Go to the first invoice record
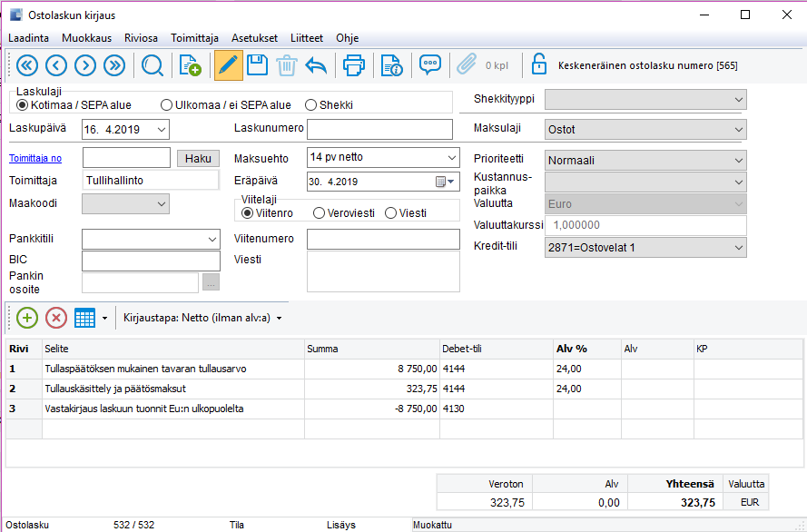The image size is (807, 532). pyautogui.click(x=25, y=65)
